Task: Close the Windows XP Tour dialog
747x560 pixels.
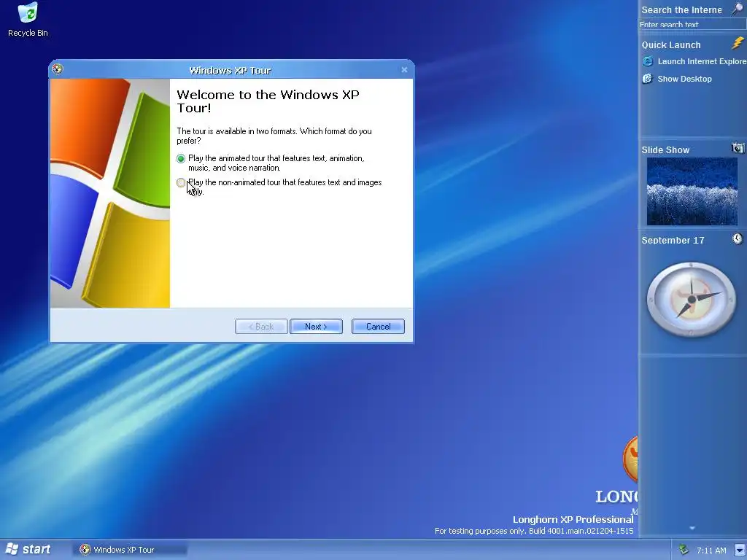Action: click(x=404, y=70)
